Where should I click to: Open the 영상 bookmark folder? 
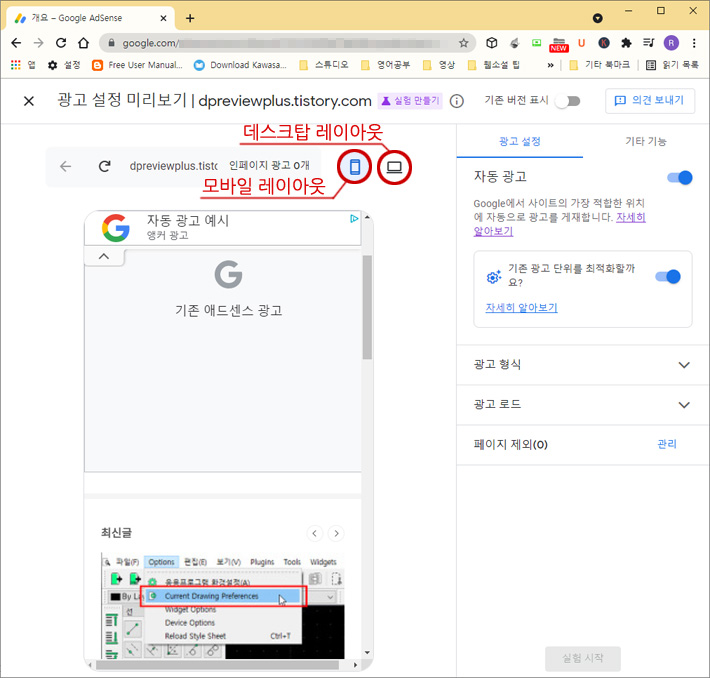[x=439, y=65]
